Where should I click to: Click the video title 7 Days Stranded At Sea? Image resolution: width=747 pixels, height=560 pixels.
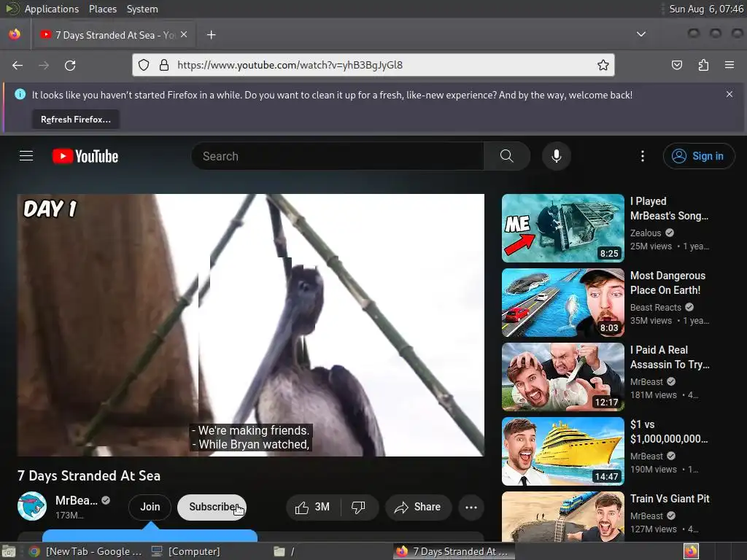(89, 475)
